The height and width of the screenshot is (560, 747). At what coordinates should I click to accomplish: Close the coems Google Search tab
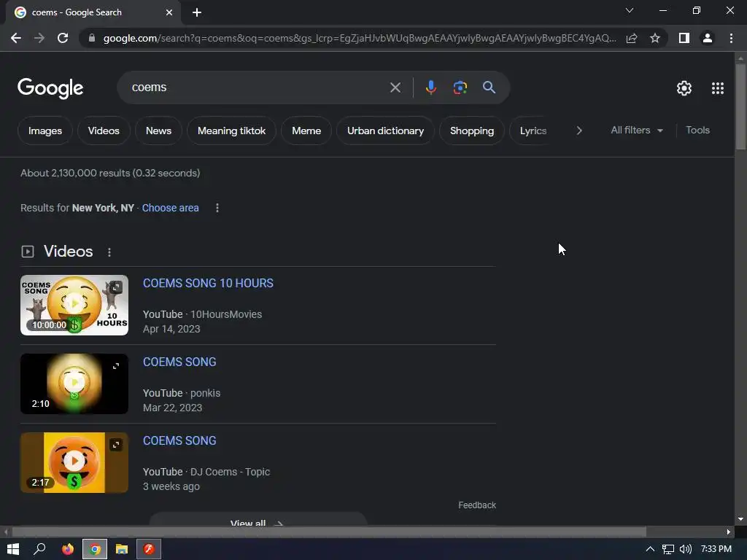pos(169,12)
